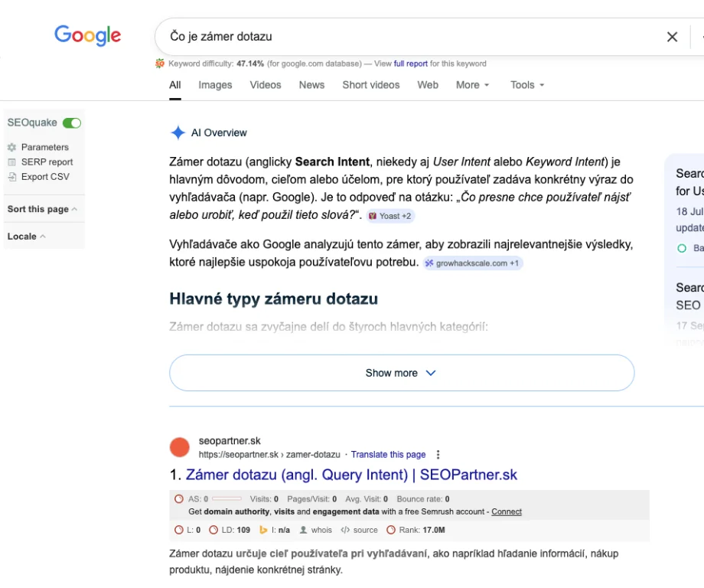Open the three-dot menu beside Translate this page
This screenshot has height=588, width=704.
click(x=438, y=455)
